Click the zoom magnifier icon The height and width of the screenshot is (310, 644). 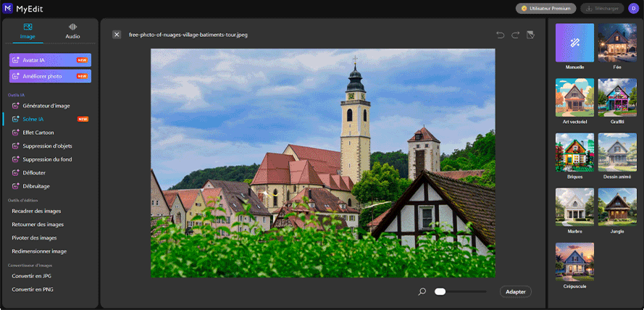422,292
